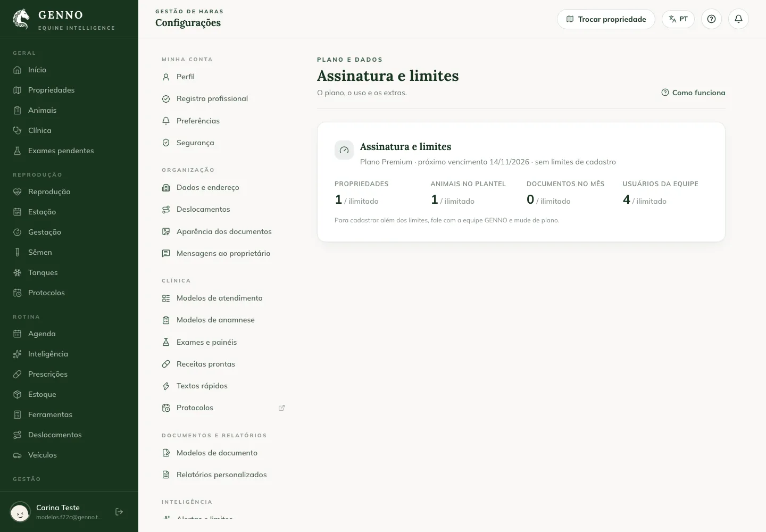Open Relatórios personalizados
Image resolution: width=766 pixels, height=532 pixels.
click(223, 475)
